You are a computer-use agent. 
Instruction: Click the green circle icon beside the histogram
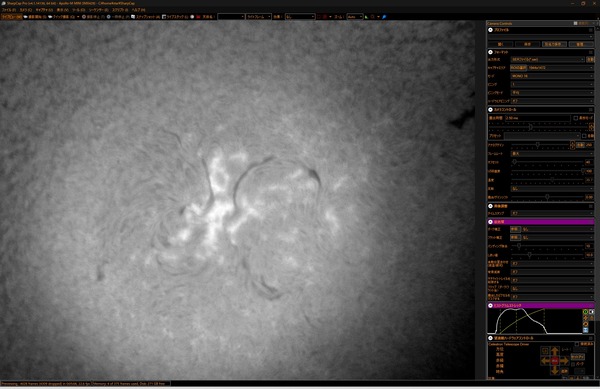(585, 312)
